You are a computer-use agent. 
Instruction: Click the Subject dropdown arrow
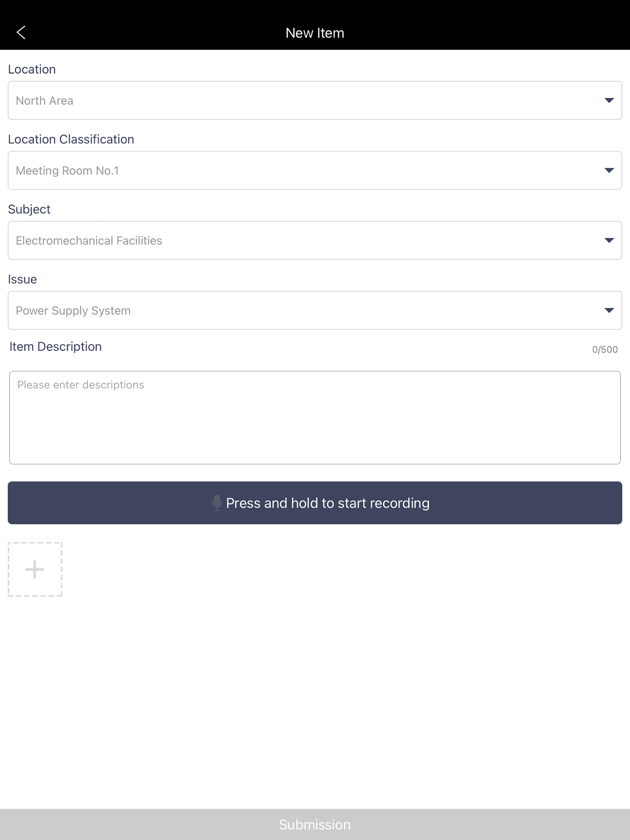pos(609,240)
